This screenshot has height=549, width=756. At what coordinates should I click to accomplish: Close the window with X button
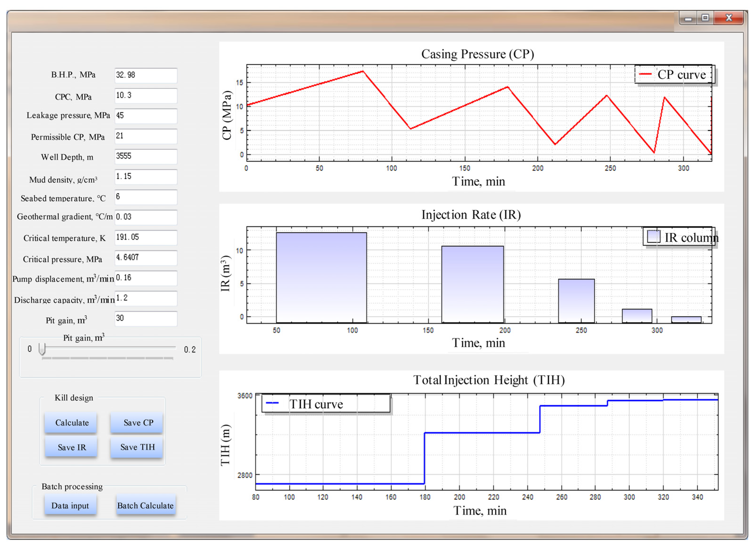pyautogui.click(x=728, y=18)
